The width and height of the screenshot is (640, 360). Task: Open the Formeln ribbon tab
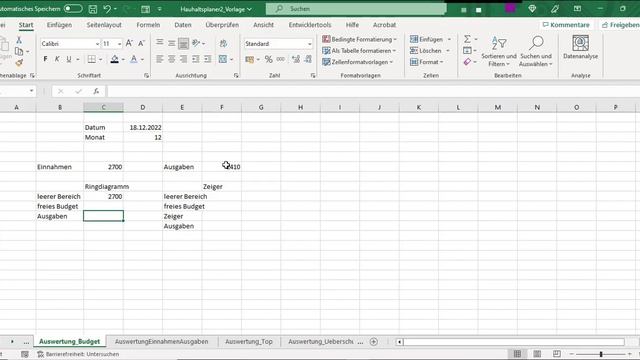(148, 25)
